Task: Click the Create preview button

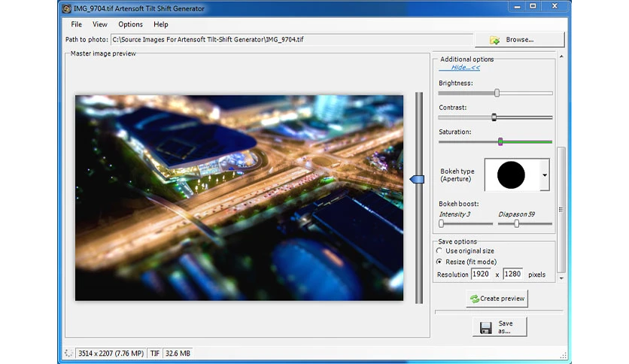Action: (497, 299)
